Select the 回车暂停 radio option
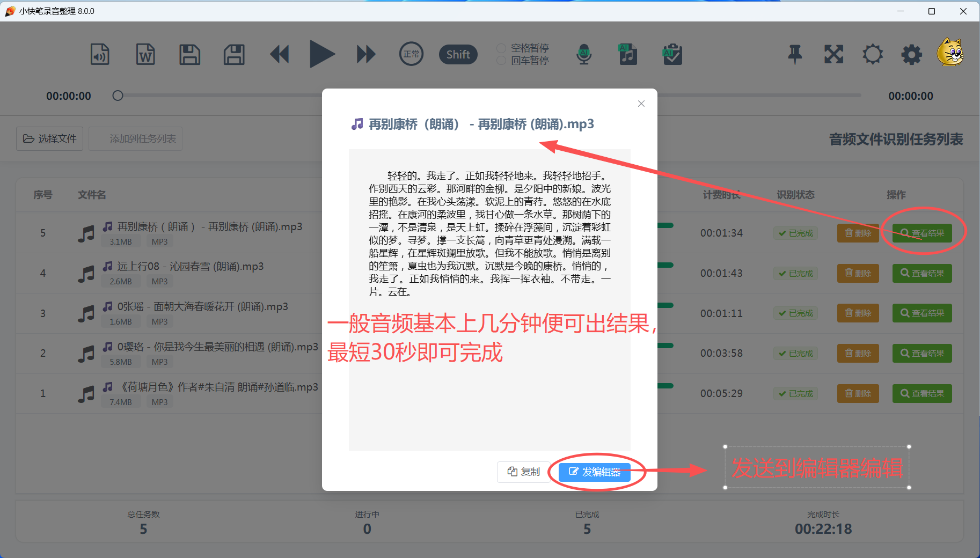 [501, 61]
